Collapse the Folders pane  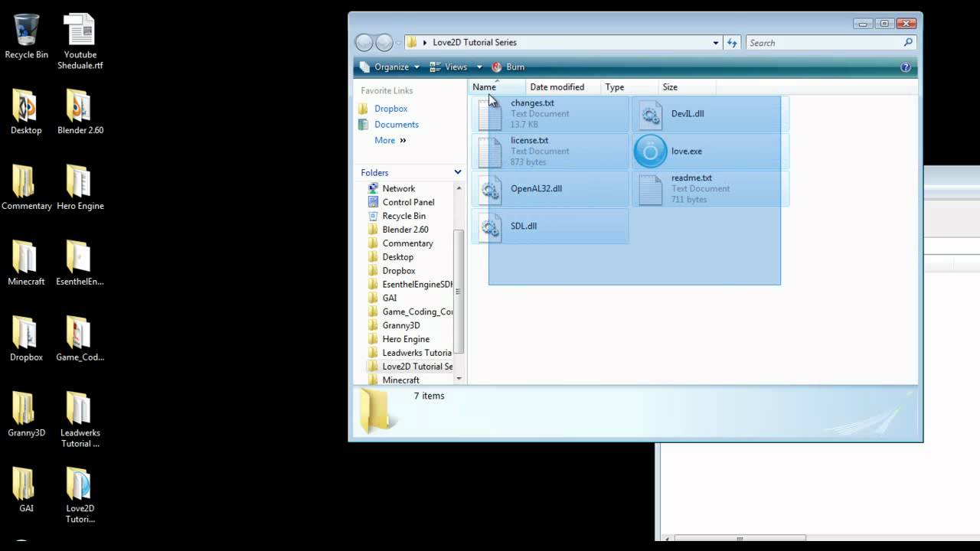pyautogui.click(x=458, y=173)
